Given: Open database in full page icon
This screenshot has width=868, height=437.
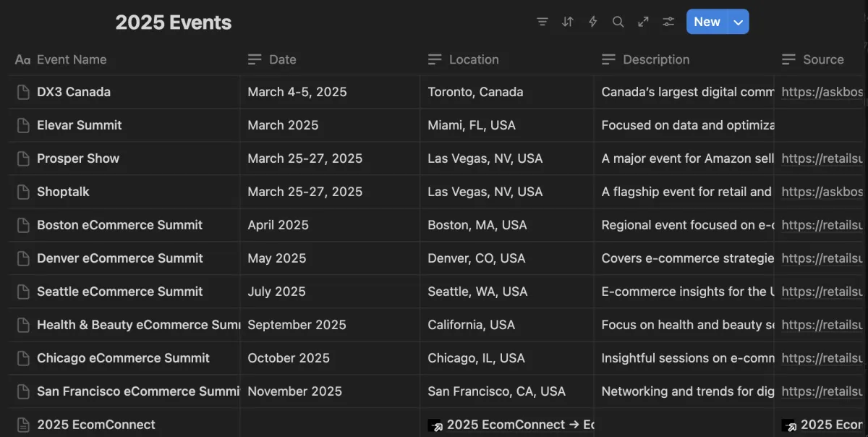Looking at the screenshot, I should click(x=643, y=22).
